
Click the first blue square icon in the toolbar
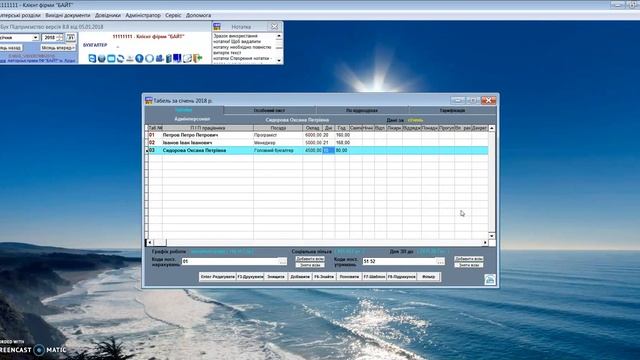(x=92, y=59)
